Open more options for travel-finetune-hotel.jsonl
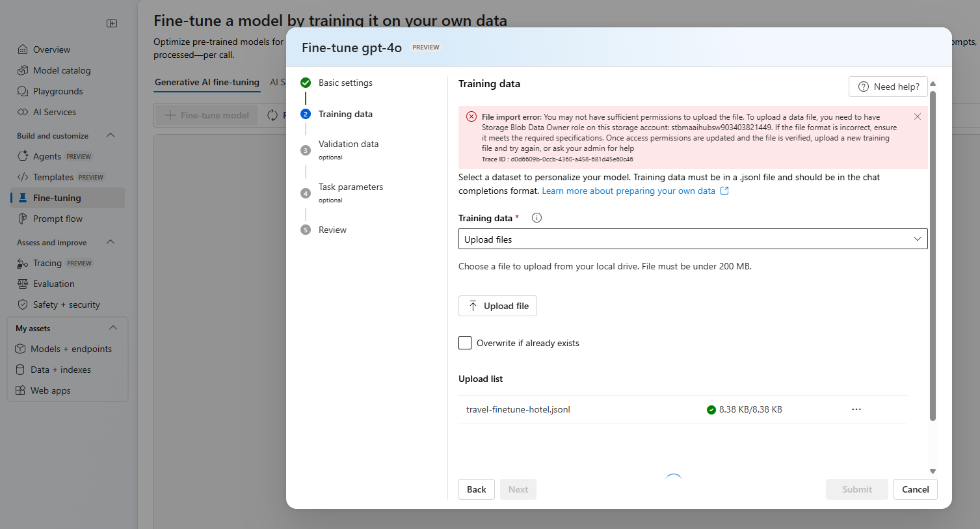The image size is (980, 529). click(856, 409)
